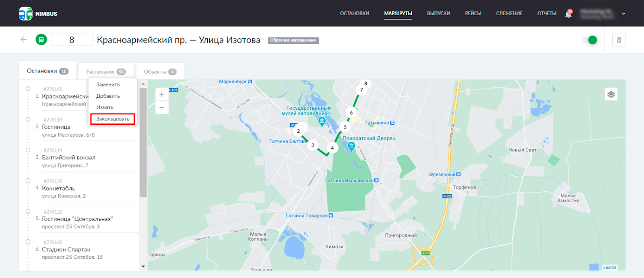
Task: Click the Приоратский Дворец museum marker
Action: tap(351, 146)
